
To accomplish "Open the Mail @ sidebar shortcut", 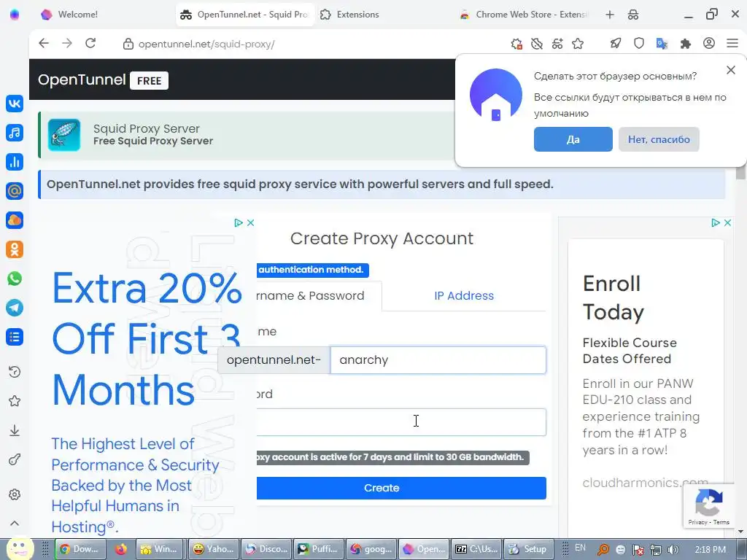I will [x=15, y=191].
